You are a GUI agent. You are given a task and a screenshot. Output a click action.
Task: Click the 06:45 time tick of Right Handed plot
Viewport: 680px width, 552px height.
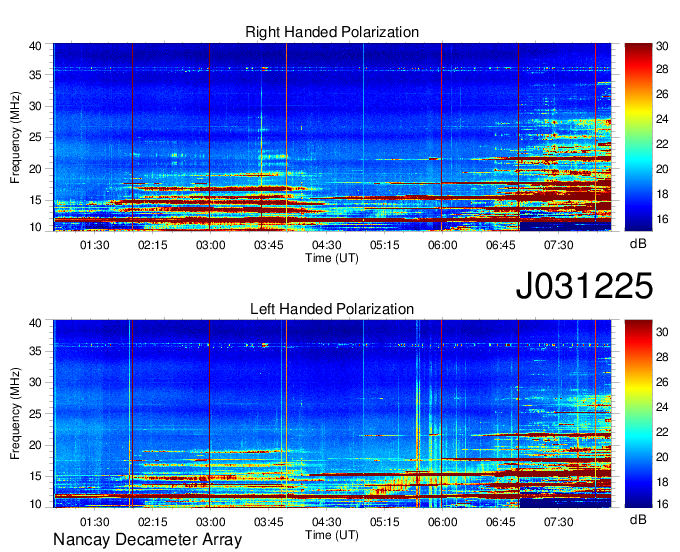pyautogui.click(x=500, y=245)
